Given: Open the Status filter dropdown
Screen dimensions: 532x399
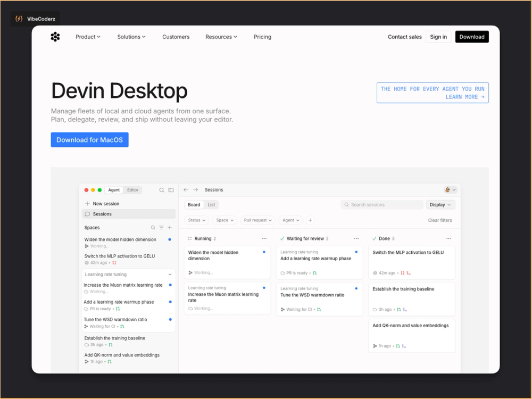Looking at the screenshot, I should tap(197, 220).
